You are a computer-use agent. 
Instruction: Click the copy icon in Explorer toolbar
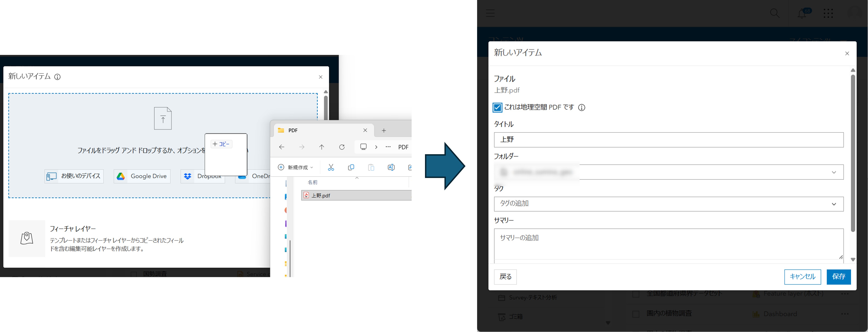pyautogui.click(x=351, y=167)
